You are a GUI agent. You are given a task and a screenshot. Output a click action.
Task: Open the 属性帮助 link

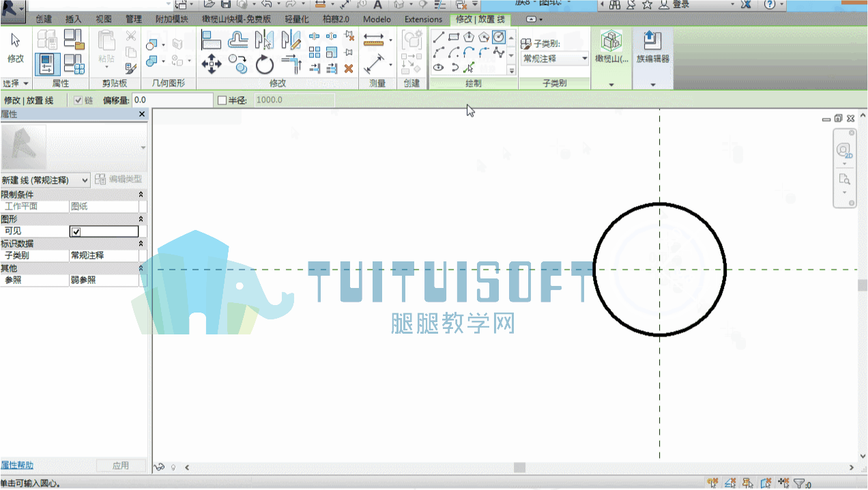[17, 465]
